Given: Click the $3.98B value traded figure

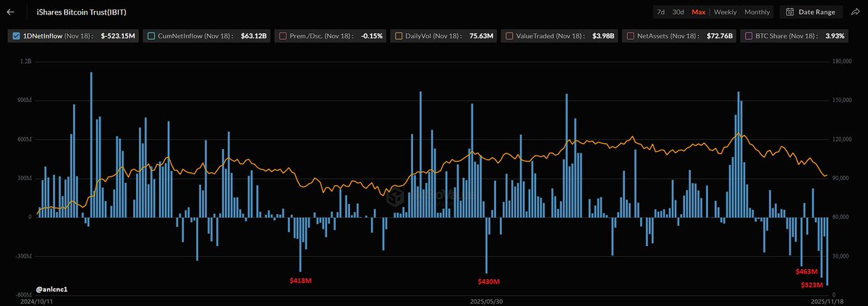Looking at the screenshot, I should point(604,35).
